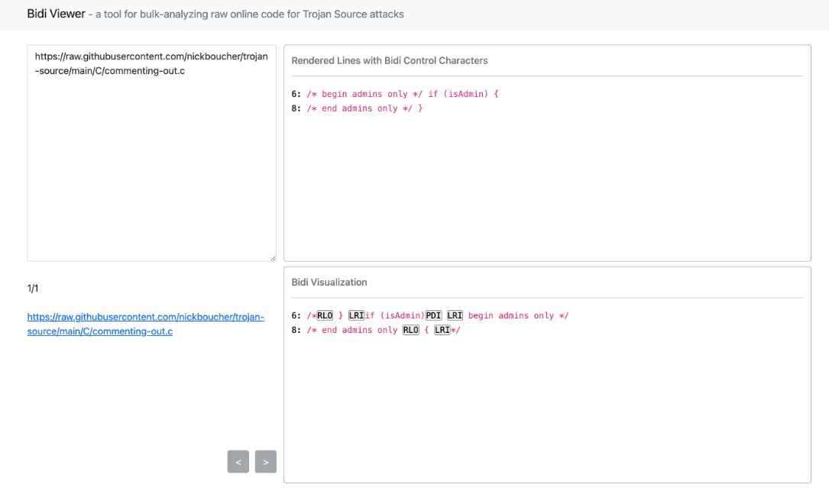This screenshot has width=829, height=504.
Task: Grab the text area resize handle
Action: 273,258
